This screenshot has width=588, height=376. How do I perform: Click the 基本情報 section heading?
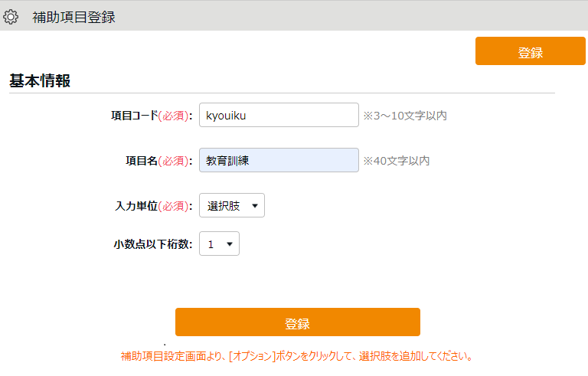point(40,80)
